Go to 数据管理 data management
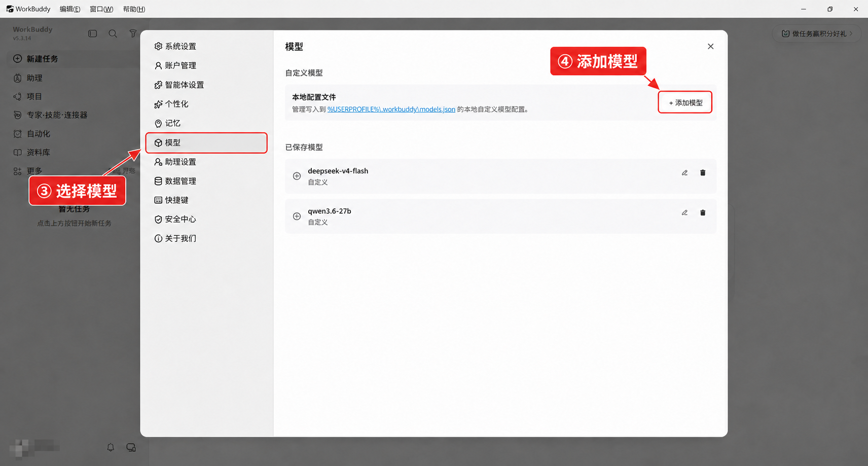The height and width of the screenshot is (466, 868). [x=206, y=181]
